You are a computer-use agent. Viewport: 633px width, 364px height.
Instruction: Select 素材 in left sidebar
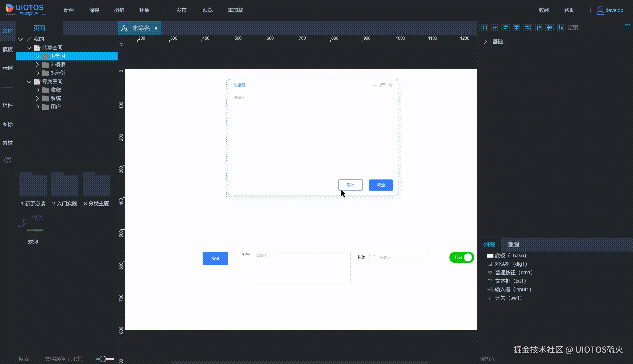click(8, 143)
